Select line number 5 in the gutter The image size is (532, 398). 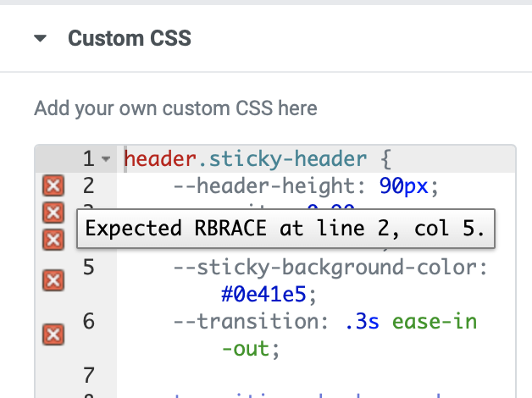point(88,268)
